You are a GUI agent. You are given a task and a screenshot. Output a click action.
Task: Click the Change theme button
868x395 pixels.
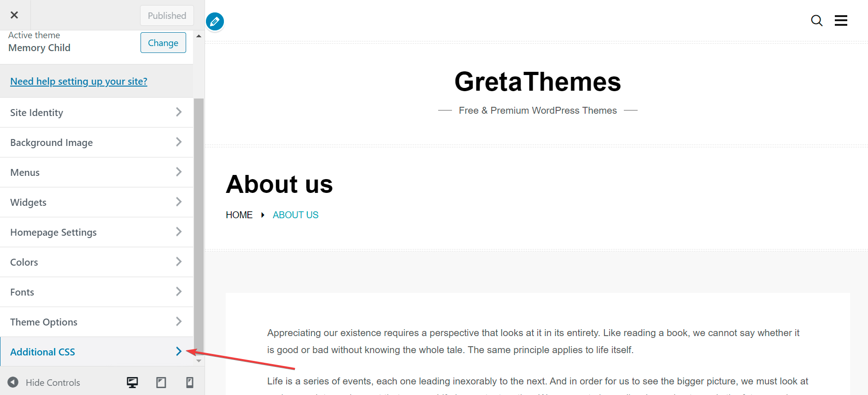[163, 43]
